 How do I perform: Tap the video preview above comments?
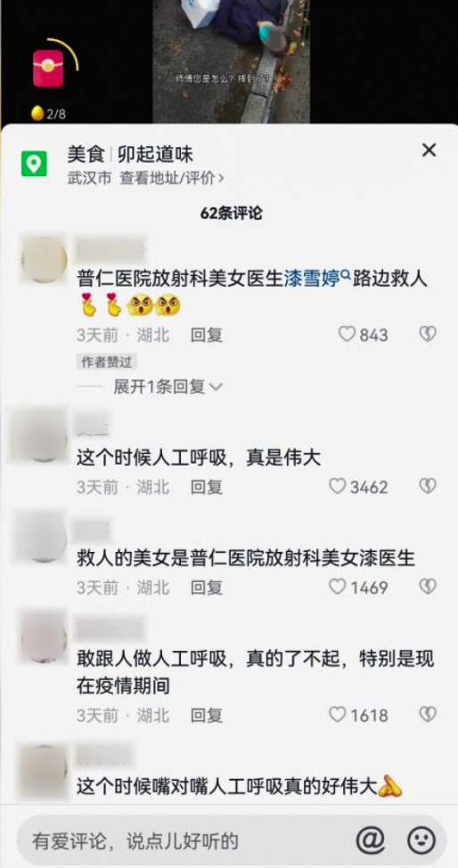(231, 61)
